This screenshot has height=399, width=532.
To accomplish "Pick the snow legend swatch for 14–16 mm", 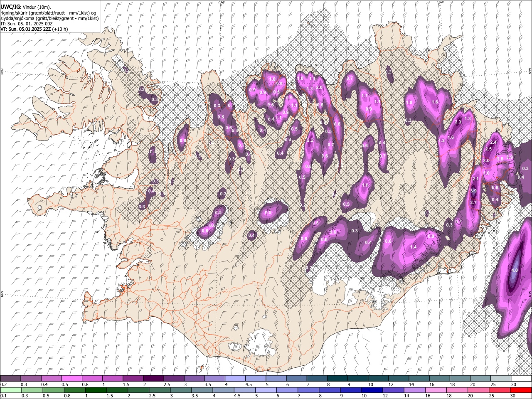I will 419,379.
